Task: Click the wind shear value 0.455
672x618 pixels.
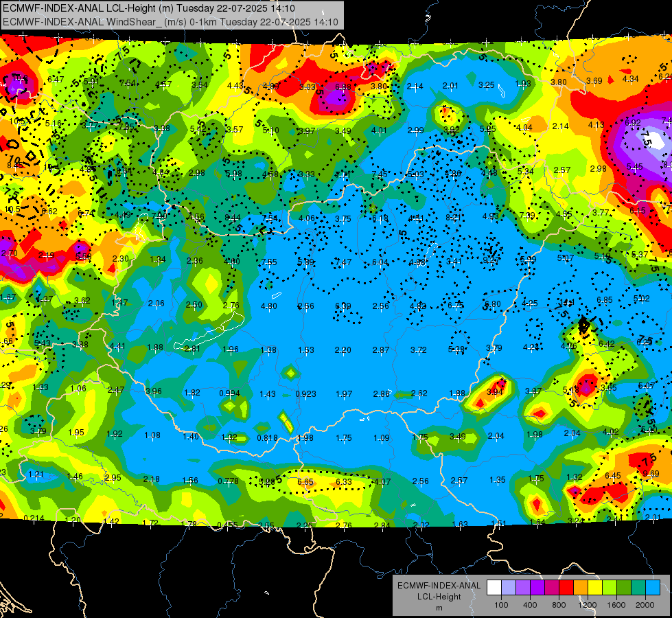Action: click(x=228, y=525)
